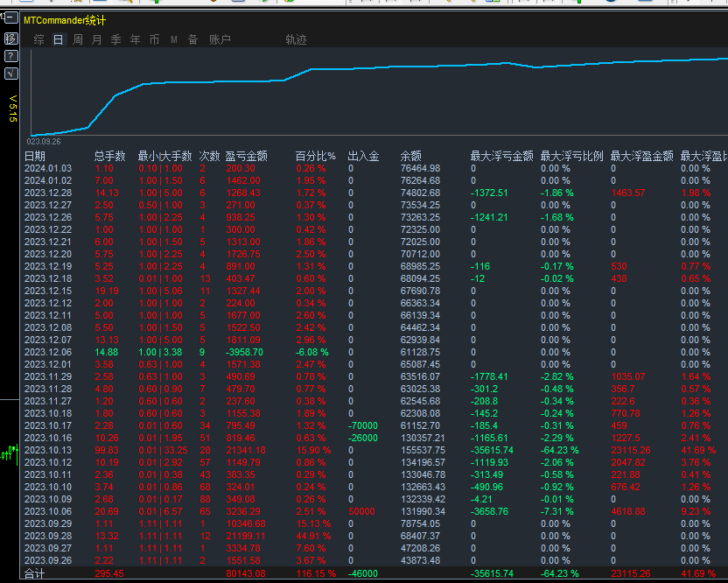Open the 币 currency tab
This screenshot has width=728, height=583.
[x=154, y=39]
